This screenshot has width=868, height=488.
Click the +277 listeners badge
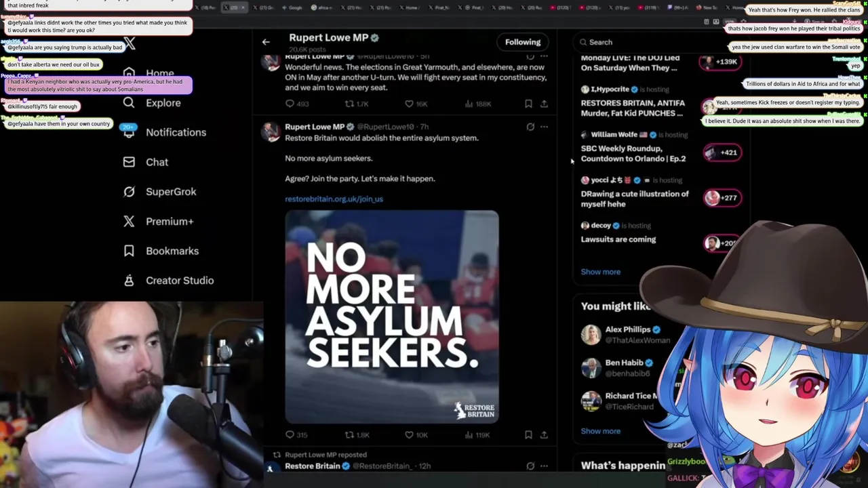(x=722, y=198)
